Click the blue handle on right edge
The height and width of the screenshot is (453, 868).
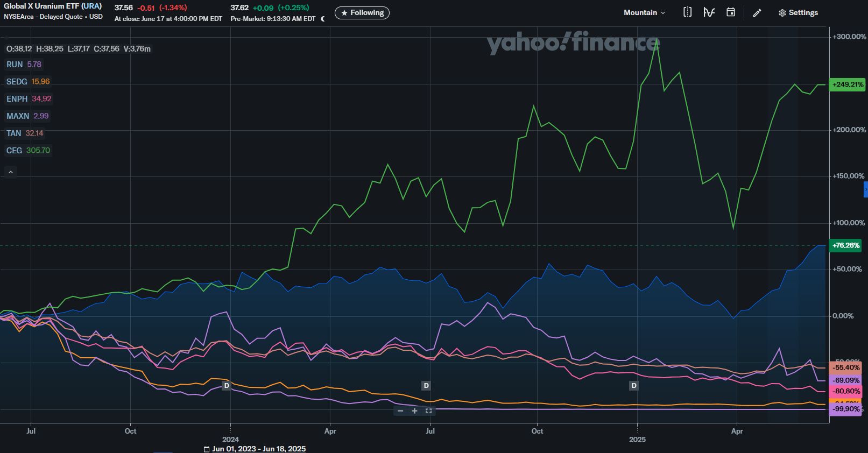point(865,189)
